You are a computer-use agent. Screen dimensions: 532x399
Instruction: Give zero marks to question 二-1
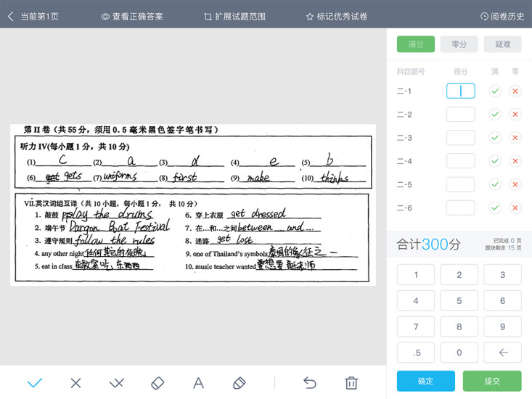515,91
